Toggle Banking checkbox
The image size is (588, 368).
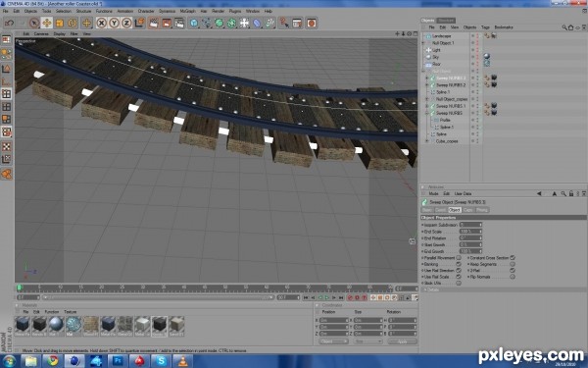pos(459,264)
